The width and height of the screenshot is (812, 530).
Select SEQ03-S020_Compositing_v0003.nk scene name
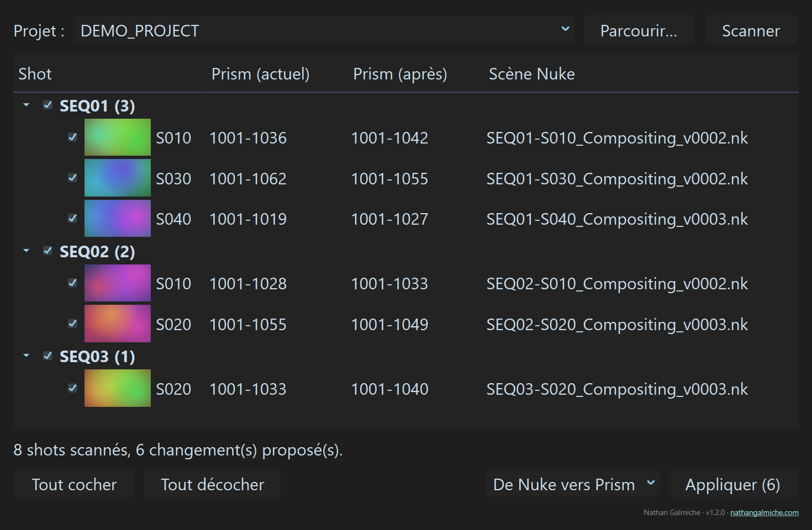click(x=617, y=389)
